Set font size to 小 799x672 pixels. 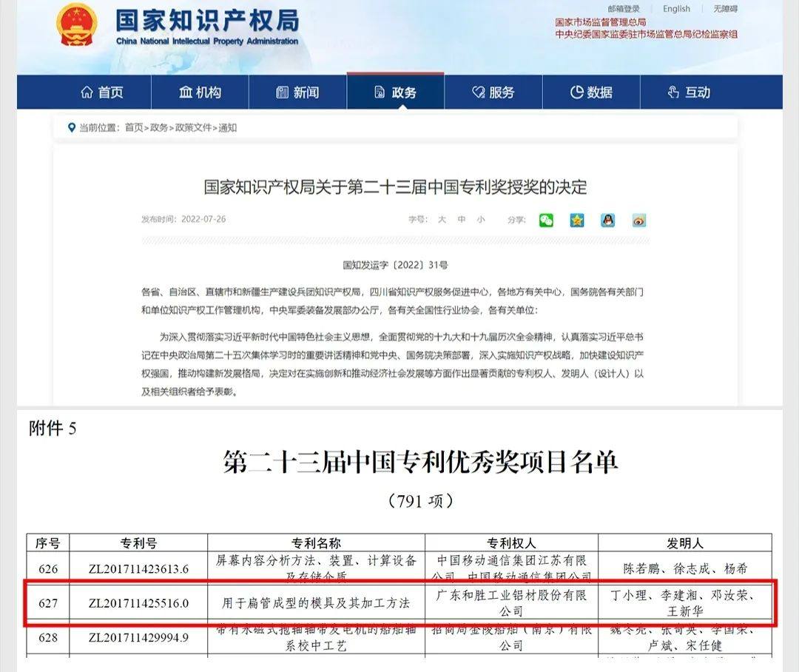(481, 219)
